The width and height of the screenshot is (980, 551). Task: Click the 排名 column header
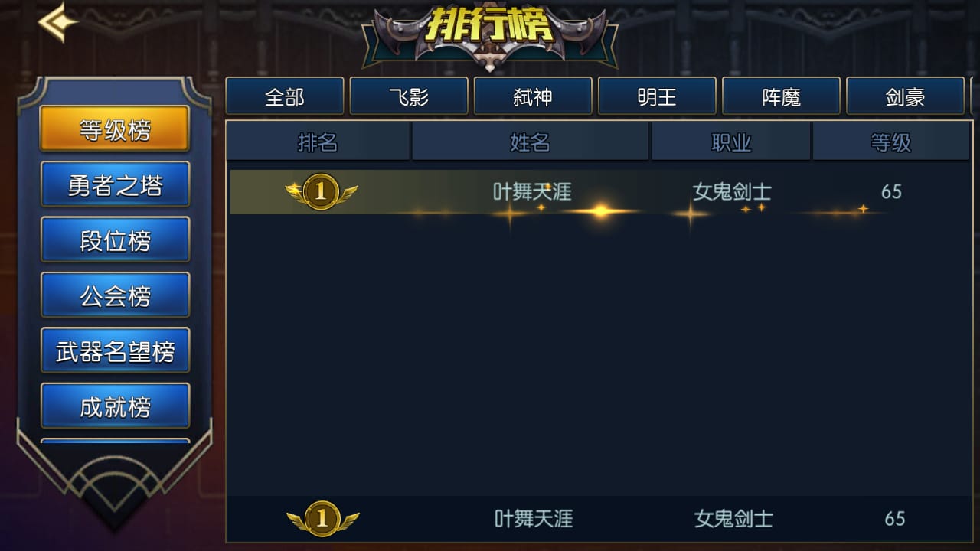coord(318,142)
